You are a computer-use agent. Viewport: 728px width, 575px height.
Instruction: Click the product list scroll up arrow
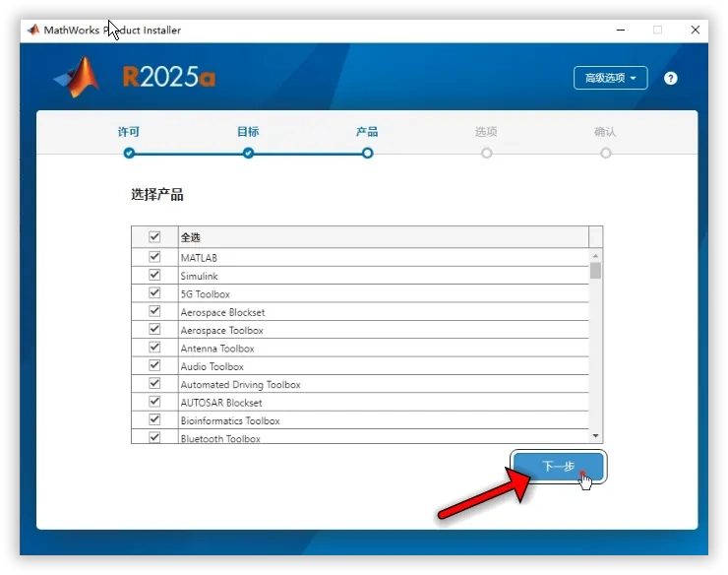point(595,256)
